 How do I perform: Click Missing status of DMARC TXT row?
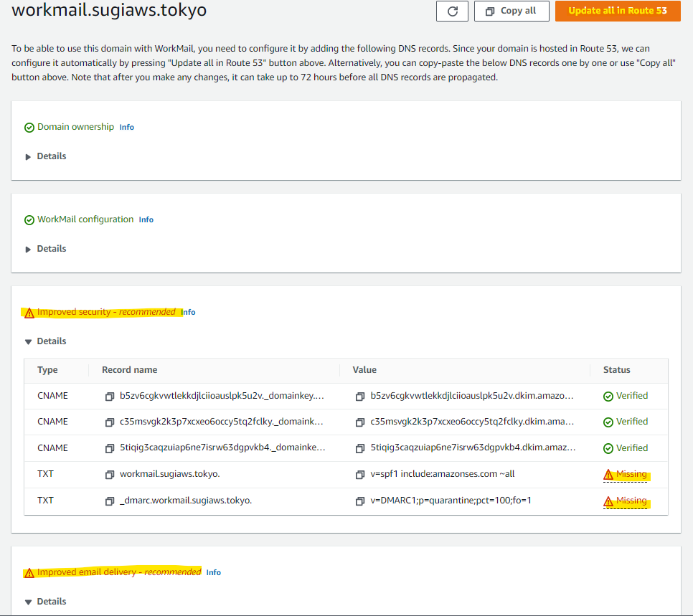point(625,501)
